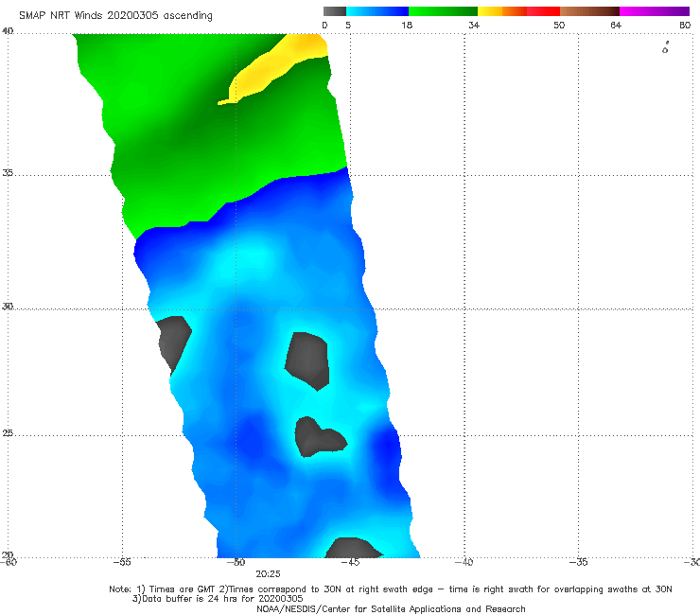700x615 pixels.
Task: Click the latitude label '25' on the left axis
Action: [8, 433]
